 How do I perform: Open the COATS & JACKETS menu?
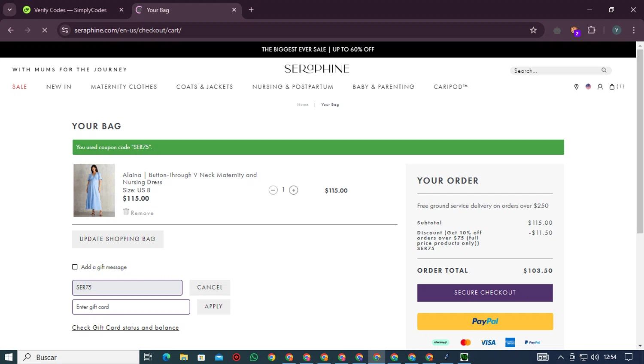point(204,87)
